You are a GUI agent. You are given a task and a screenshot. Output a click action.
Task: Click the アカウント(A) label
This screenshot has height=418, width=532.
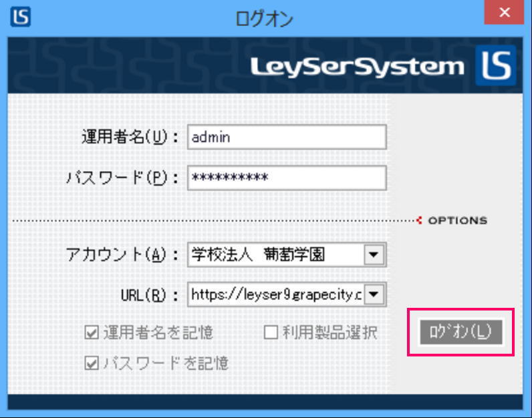point(122,254)
